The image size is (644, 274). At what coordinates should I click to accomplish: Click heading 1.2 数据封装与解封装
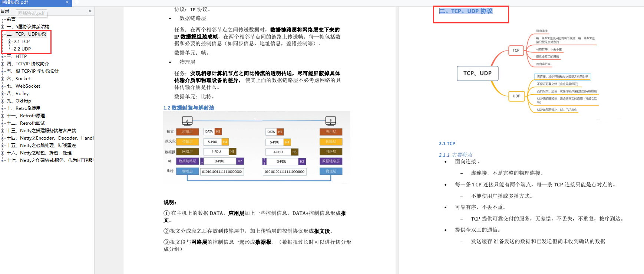pyautogui.click(x=189, y=108)
